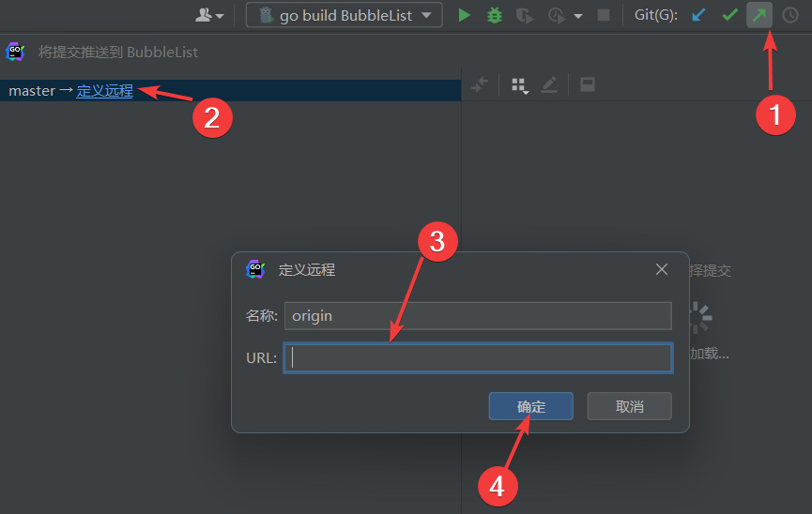Screen dimensions: 812x514
Task: Cancel with the 取消 button
Action: 629,406
